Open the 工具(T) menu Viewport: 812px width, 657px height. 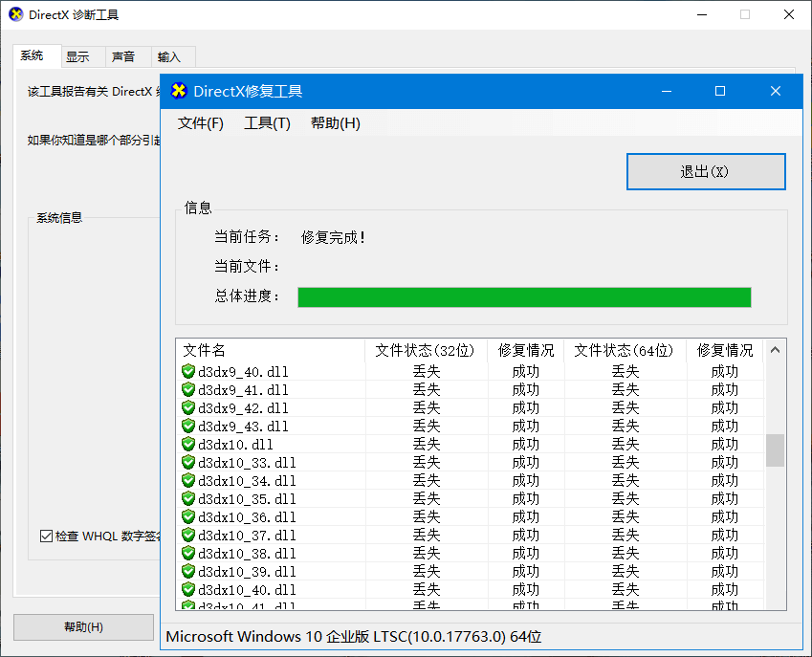[267, 123]
